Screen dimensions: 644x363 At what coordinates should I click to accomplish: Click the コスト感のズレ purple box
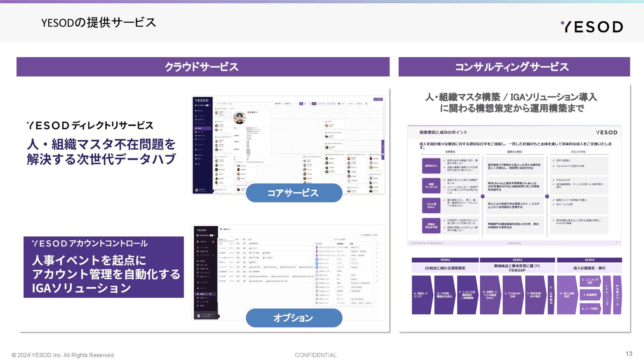[x=431, y=206]
